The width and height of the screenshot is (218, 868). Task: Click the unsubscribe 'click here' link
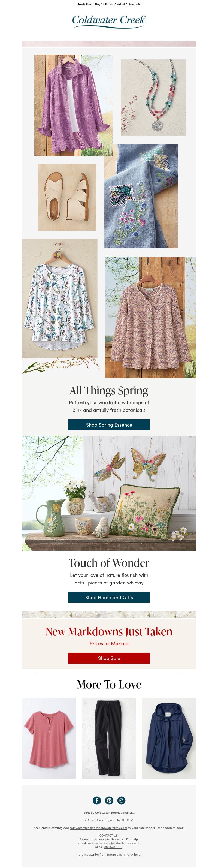point(134,855)
